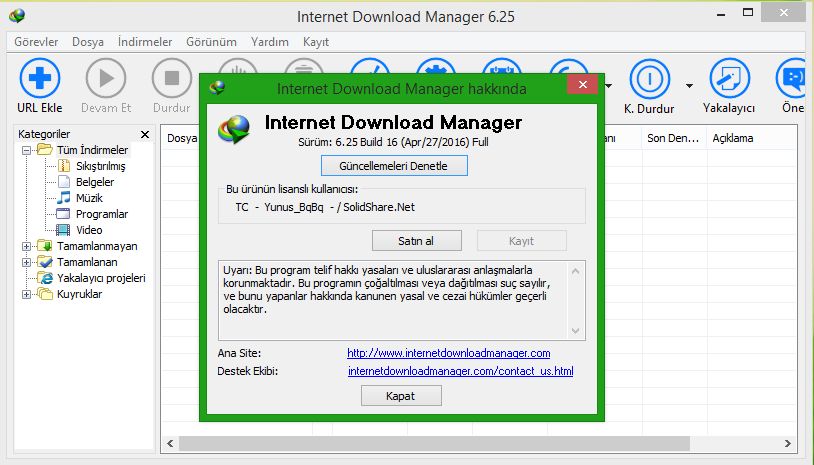Select the Tüm İndirmeler tree label
This screenshot has height=465, width=814.
pos(92,150)
